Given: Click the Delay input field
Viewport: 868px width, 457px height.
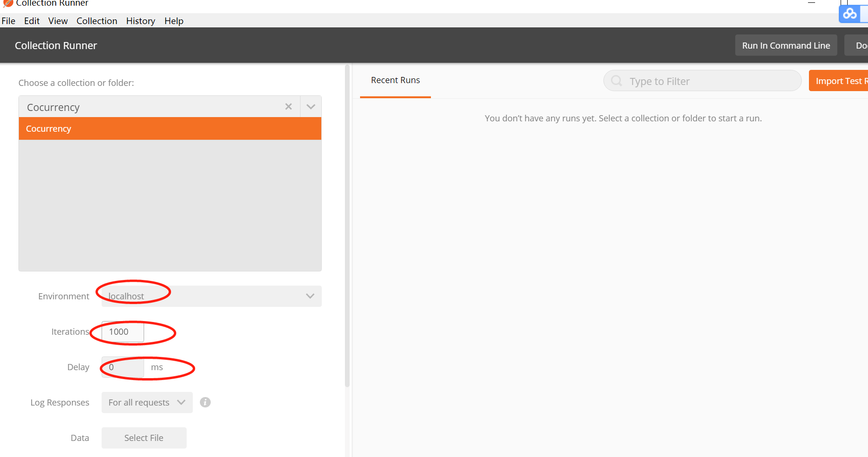Looking at the screenshot, I should tap(123, 367).
